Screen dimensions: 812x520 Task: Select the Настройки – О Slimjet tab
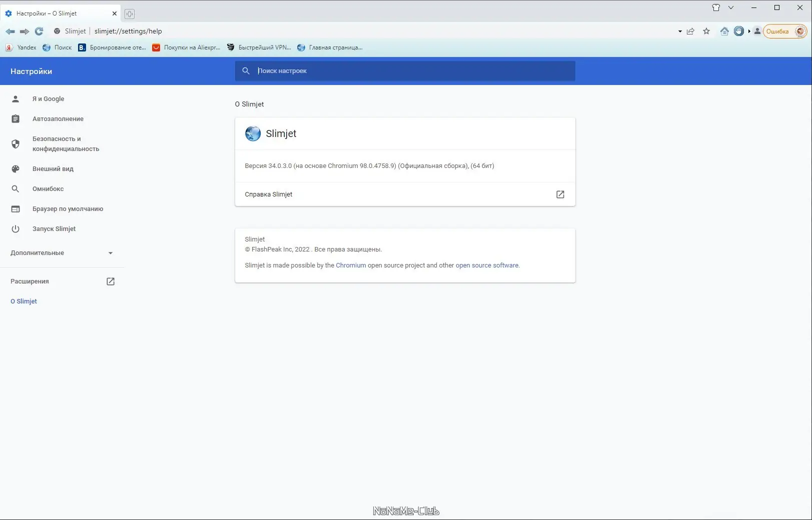point(61,13)
